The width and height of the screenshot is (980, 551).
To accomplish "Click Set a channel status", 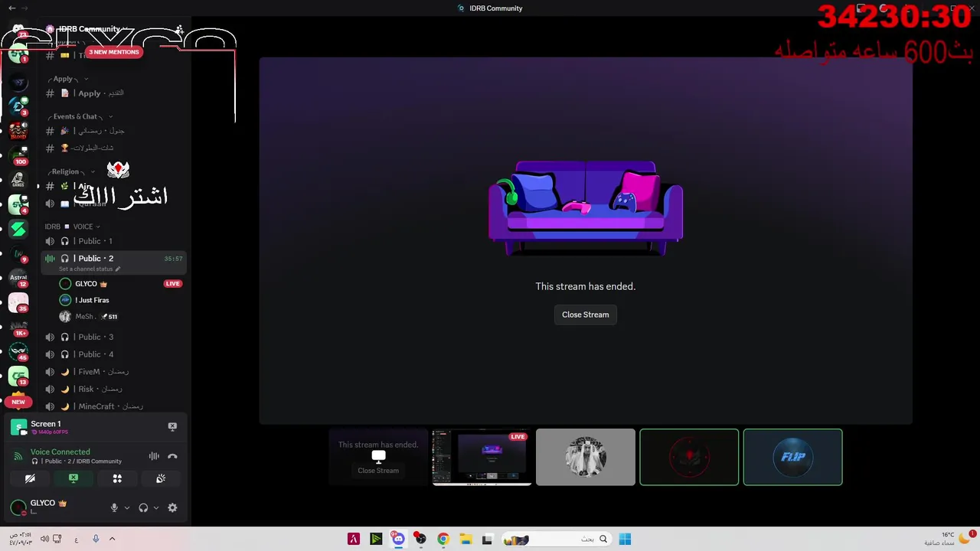I will click(90, 269).
